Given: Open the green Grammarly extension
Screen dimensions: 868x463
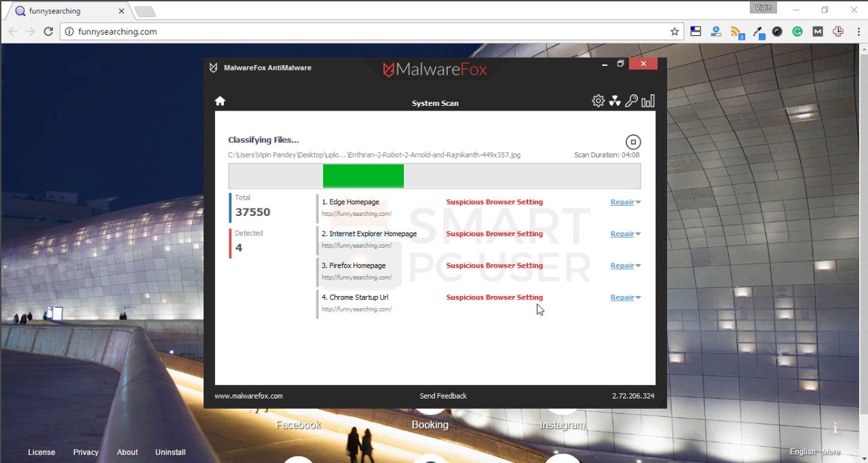Looking at the screenshot, I should [798, 31].
